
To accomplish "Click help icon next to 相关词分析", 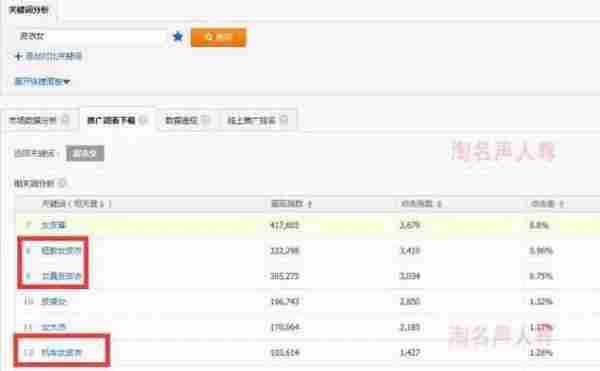I will (x=62, y=184).
